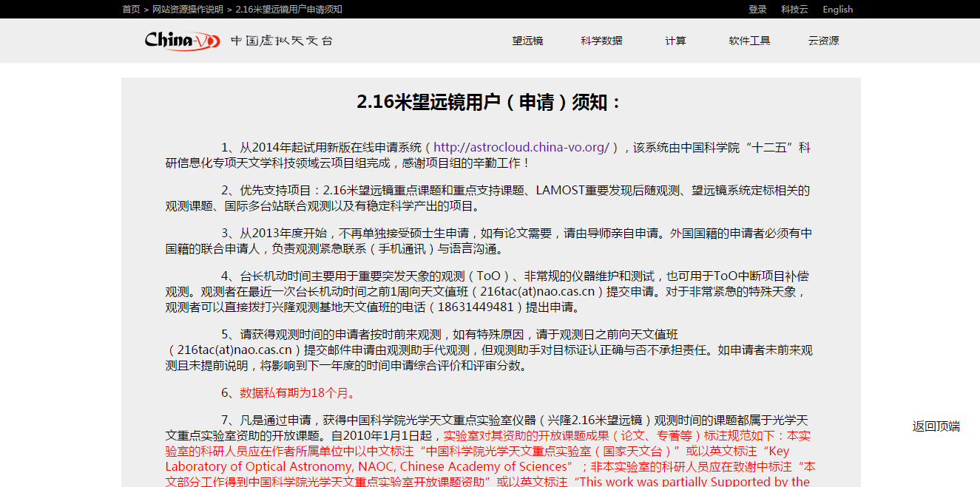Follow the astrocloud.china-vo.org hyperlink
The image size is (980, 487).
point(521,148)
